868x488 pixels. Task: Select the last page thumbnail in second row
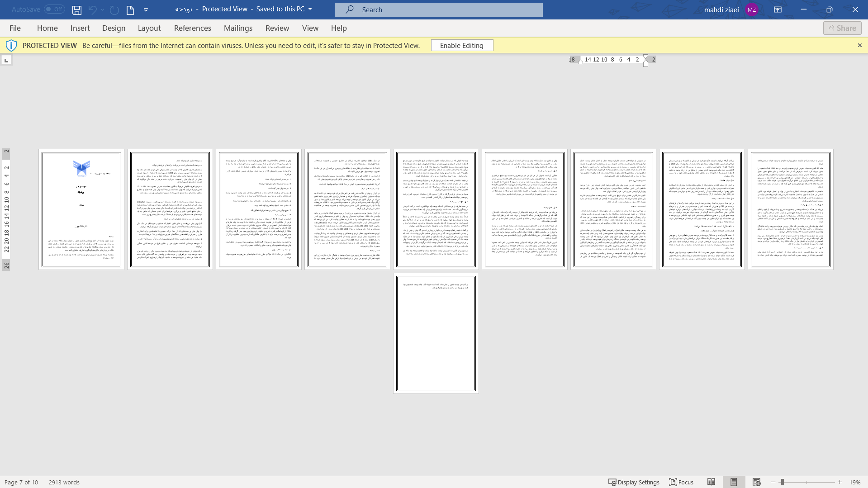pyautogui.click(x=436, y=333)
